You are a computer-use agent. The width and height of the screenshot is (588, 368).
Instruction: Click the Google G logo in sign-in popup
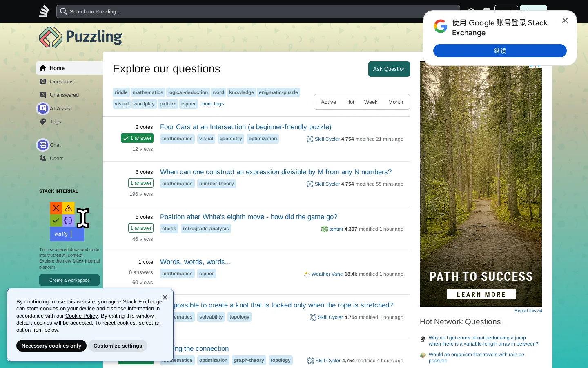[x=441, y=27]
